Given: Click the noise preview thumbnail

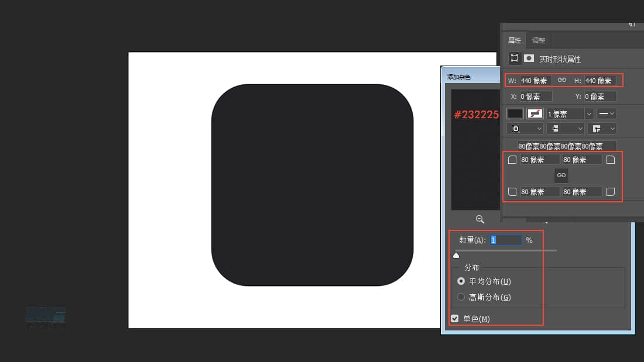Looking at the screenshot, I should pos(475,150).
